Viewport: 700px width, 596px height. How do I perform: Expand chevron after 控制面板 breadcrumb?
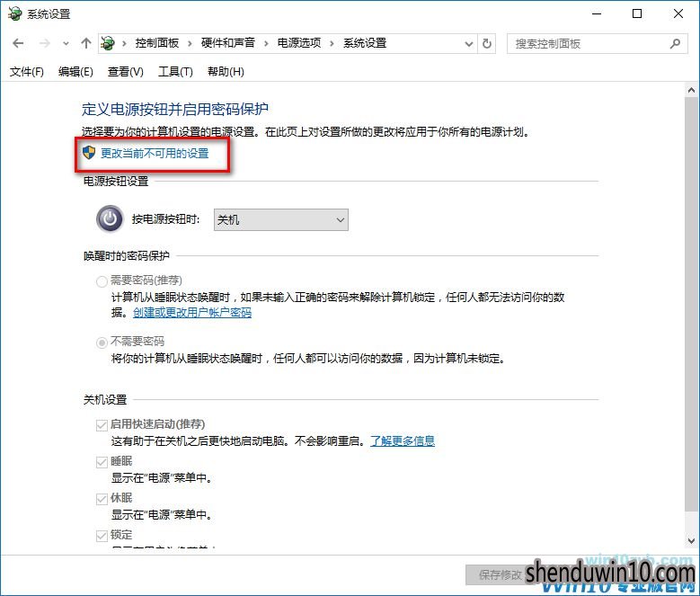click(191, 44)
